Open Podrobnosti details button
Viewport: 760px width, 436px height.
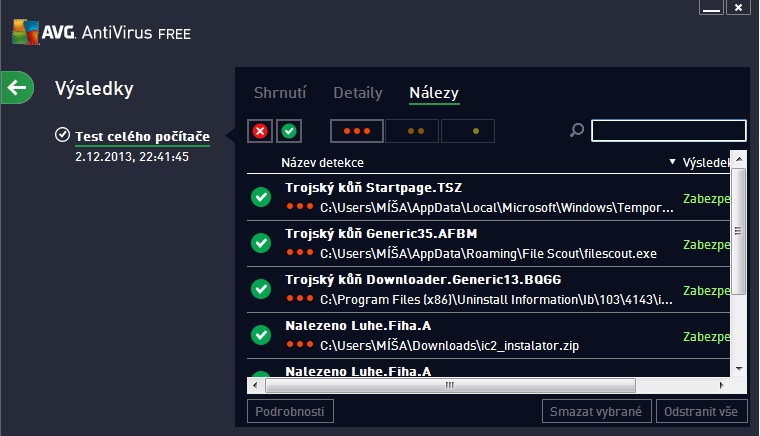pyautogui.click(x=290, y=411)
